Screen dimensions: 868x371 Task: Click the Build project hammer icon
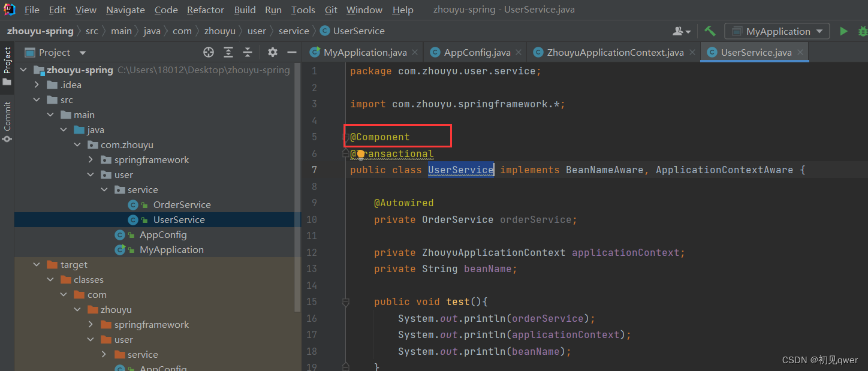710,31
